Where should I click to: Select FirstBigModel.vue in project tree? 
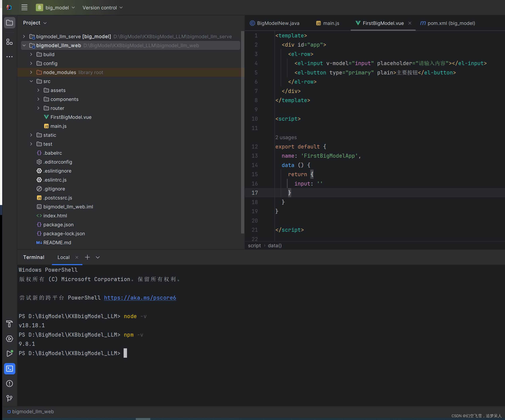coord(67,117)
